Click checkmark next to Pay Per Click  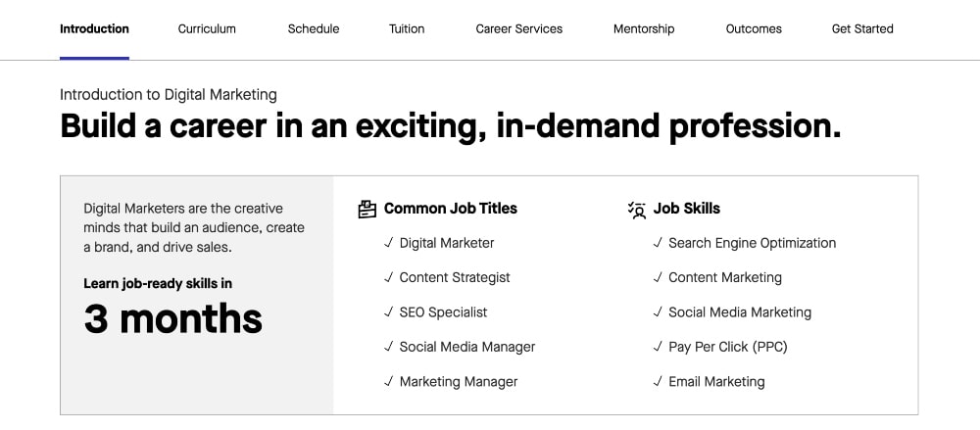(659, 347)
